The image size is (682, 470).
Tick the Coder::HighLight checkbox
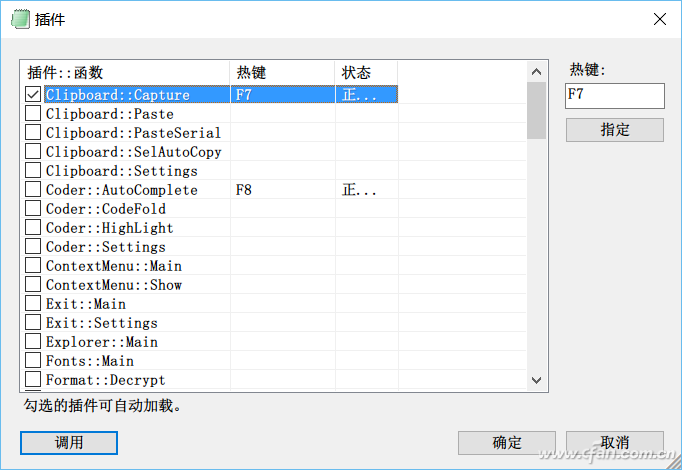tap(33, 227)
